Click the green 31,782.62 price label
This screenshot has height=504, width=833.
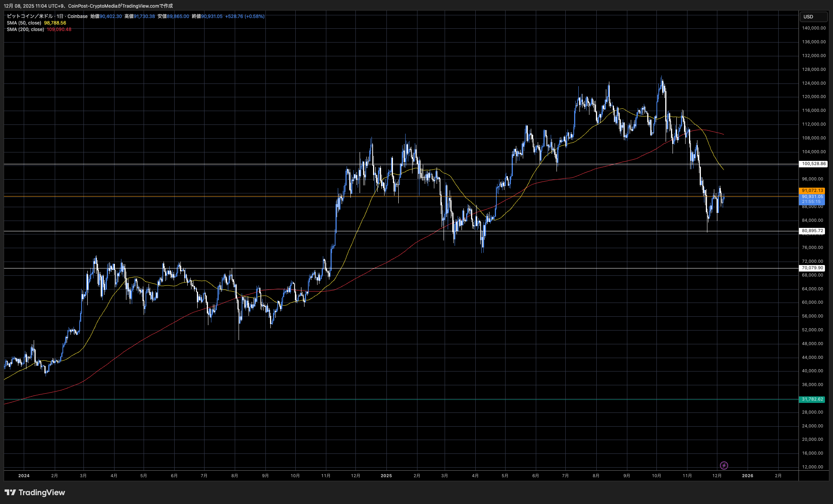coord(812,399)
